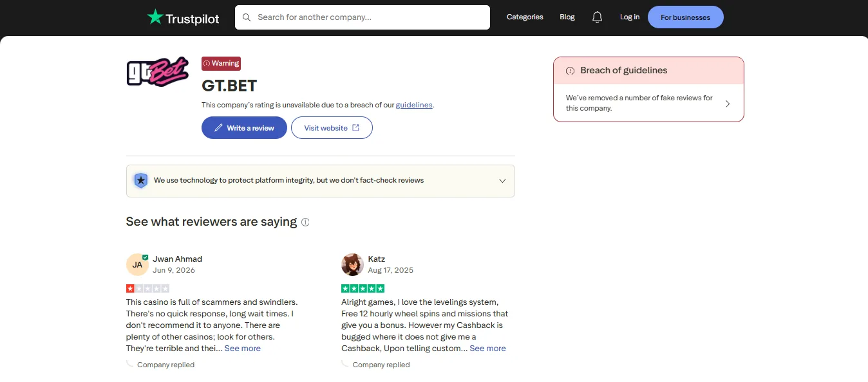This screenshot has width=868, height=382.
Task: Click the Trustpilot star logo
Action: point(155,17)
